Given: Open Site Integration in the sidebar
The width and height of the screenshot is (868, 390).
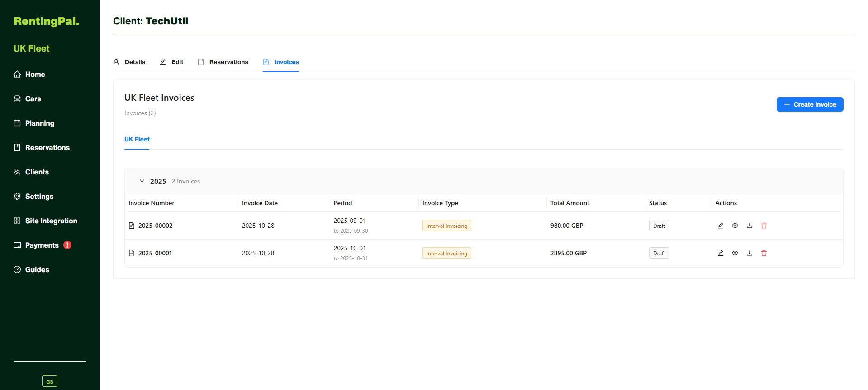Looking at the screenshot, I should click(45, 221).
